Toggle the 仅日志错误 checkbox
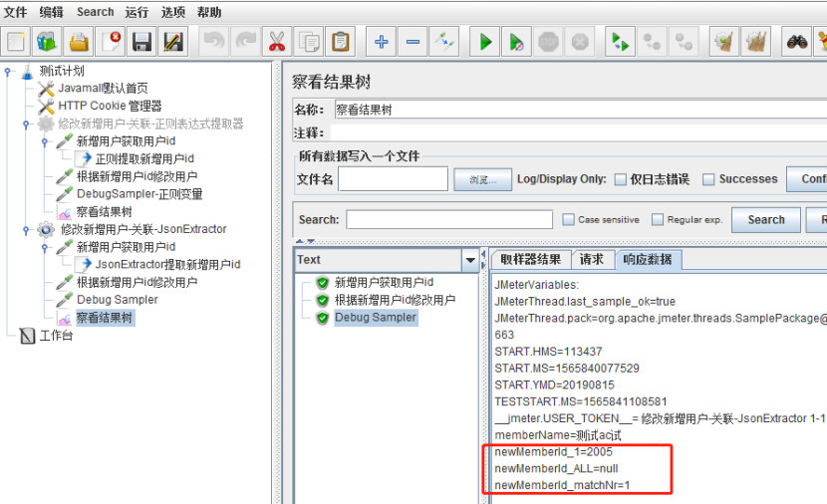This screenshot has height=504, width=827. 621,179
